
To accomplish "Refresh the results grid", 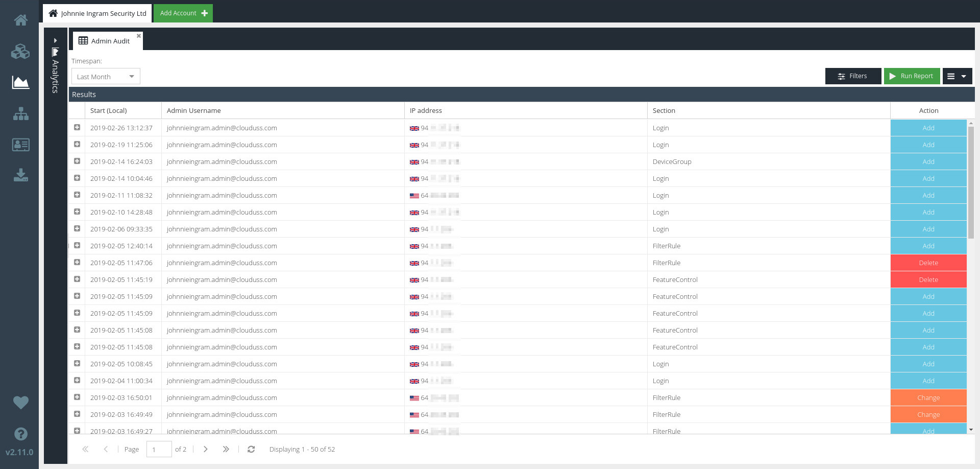I will (x=251, y=449).
